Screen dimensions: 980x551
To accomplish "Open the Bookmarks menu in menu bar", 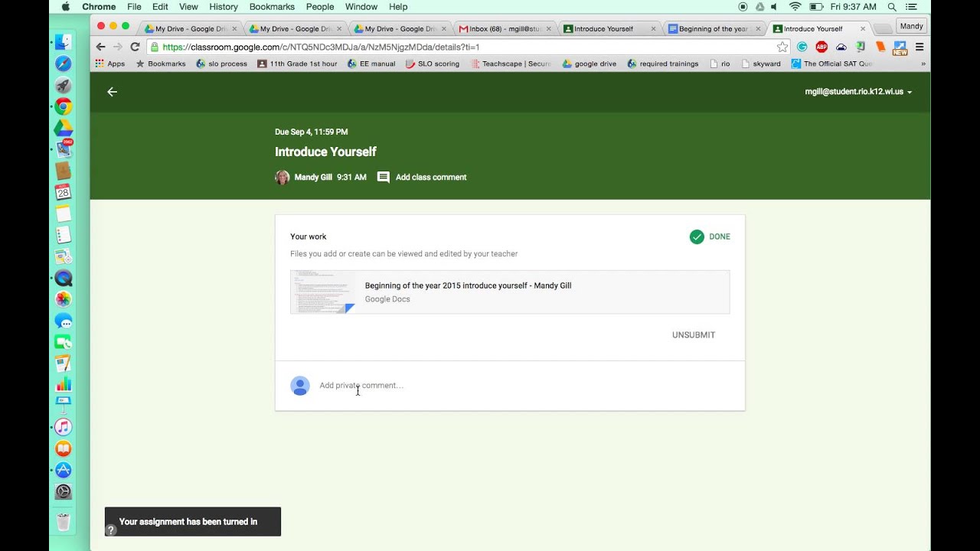I will pyautogui.click(x=272, y=7).
